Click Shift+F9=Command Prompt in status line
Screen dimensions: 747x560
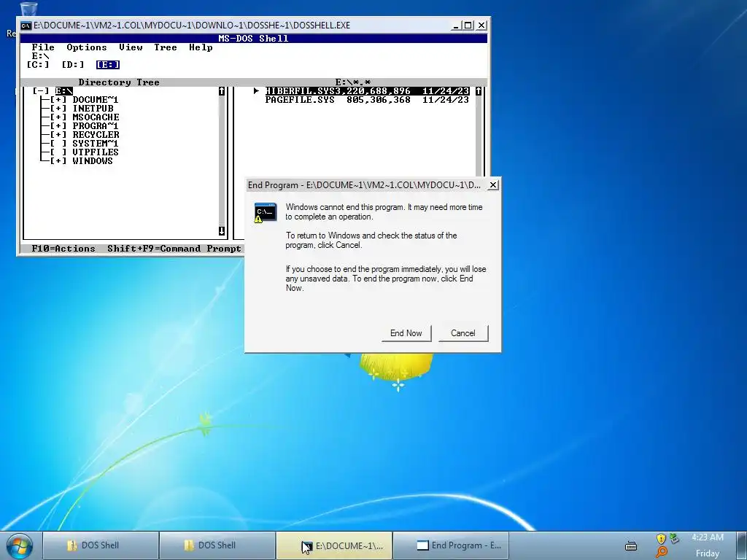click(x=174, y=249)
